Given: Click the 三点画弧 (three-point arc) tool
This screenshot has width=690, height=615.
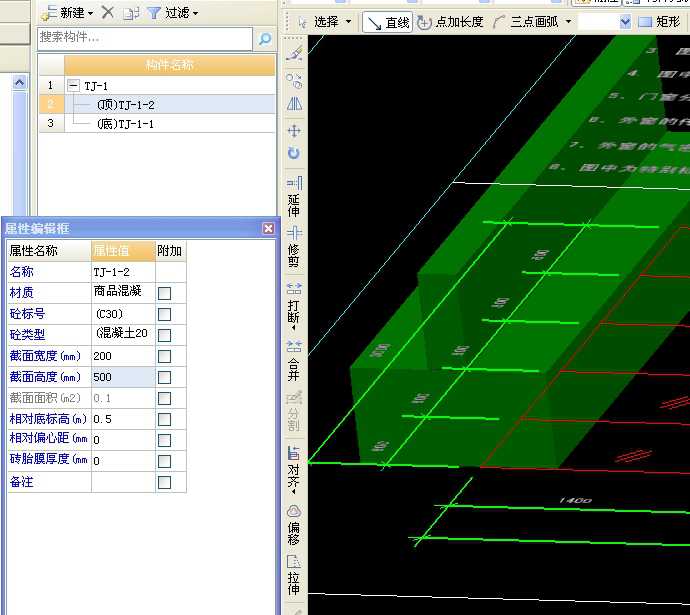Looking at the screenshot, I should (x=525, y=22).
